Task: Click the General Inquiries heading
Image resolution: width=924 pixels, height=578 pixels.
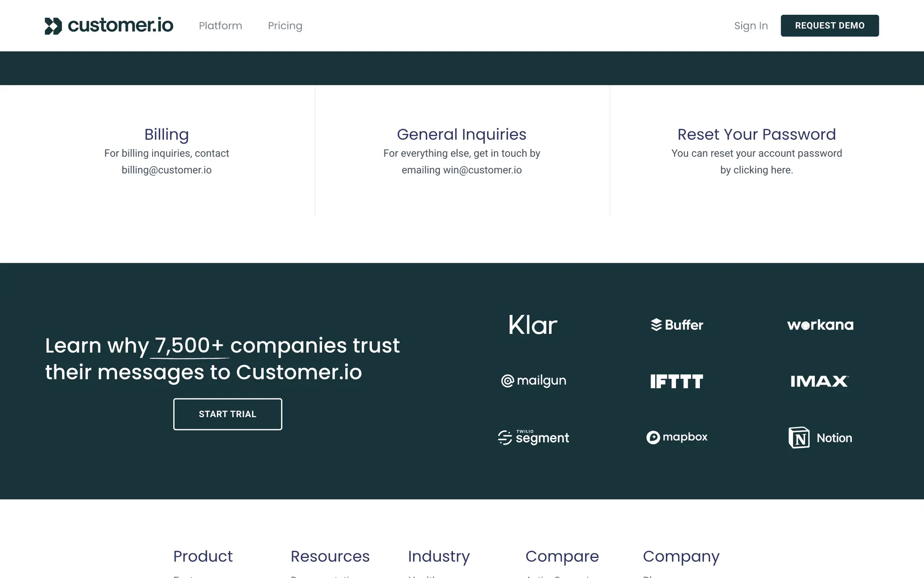Action: coord(462,134)
